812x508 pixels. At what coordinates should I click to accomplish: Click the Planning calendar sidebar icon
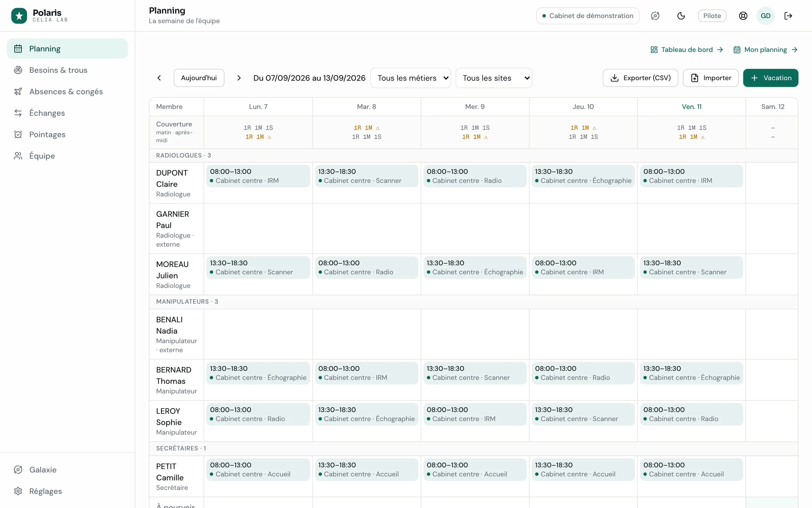(x=18, y=49)
